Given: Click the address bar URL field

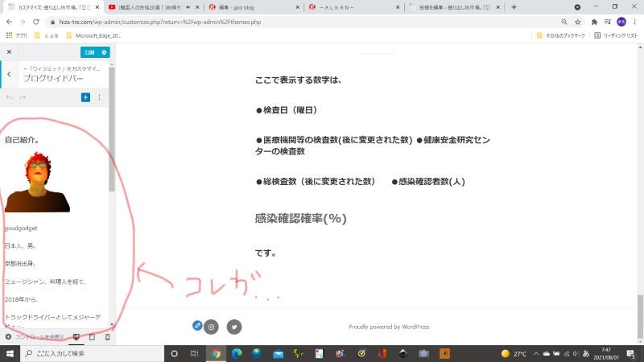Looking at the screenshot, I should (304, 22).
